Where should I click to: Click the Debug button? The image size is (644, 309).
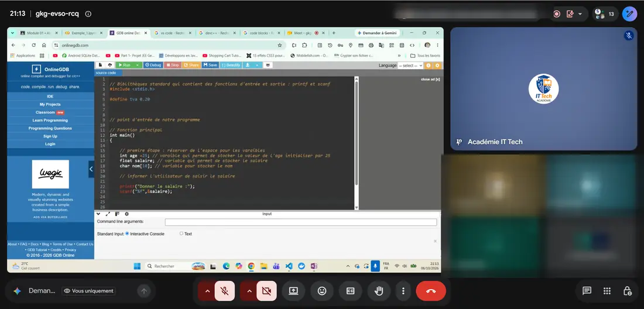coord(153,65)
